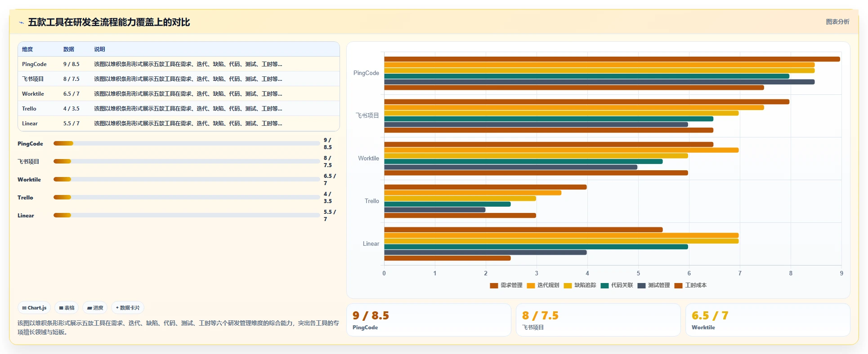
Task: Click the 飞书项目 label on the chart axis
Action: 367,116
